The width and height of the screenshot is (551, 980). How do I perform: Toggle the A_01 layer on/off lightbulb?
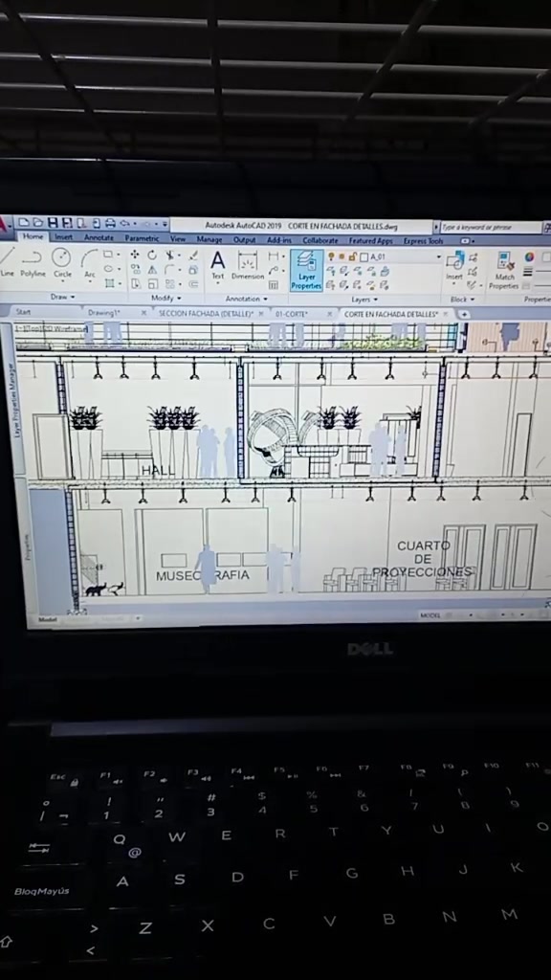332,256
